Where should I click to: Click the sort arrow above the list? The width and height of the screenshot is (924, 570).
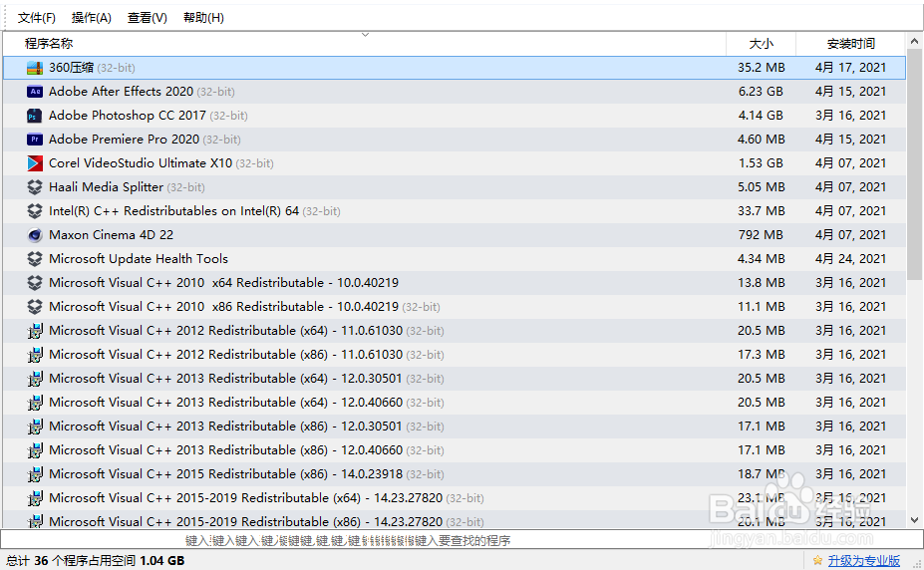click(x=366, y=35)
